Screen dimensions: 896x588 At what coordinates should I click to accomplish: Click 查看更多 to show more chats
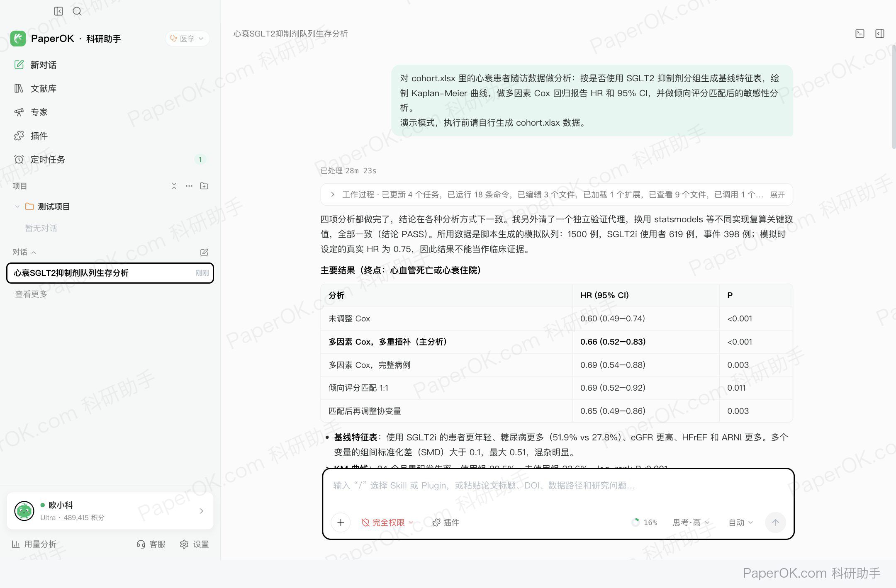[31, 294]
